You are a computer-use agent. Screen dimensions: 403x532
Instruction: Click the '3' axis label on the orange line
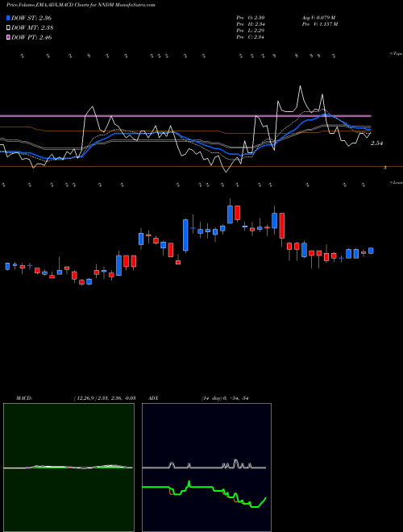coord(385,168)
